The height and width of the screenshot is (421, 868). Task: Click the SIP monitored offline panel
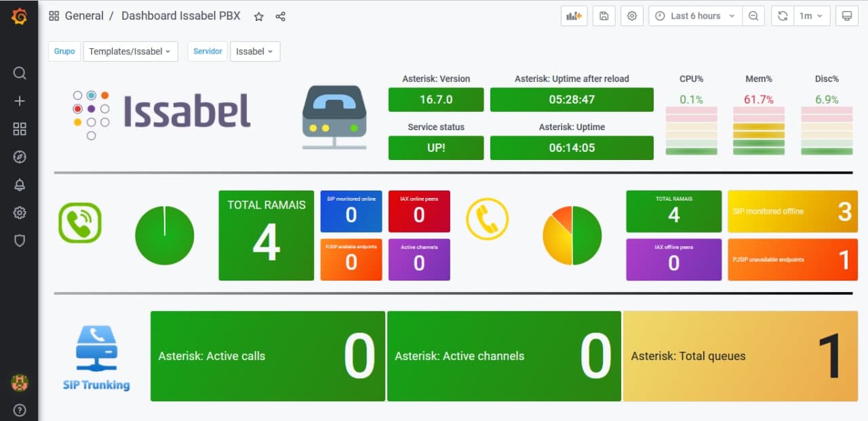(792, 212)
